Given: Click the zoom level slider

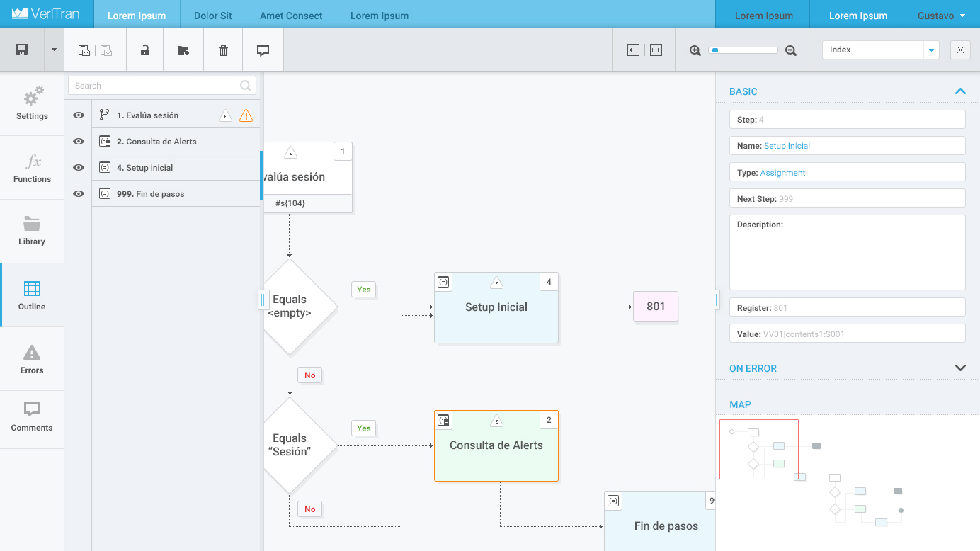Looking at the screenshot, I should click(x=743, y=50).
